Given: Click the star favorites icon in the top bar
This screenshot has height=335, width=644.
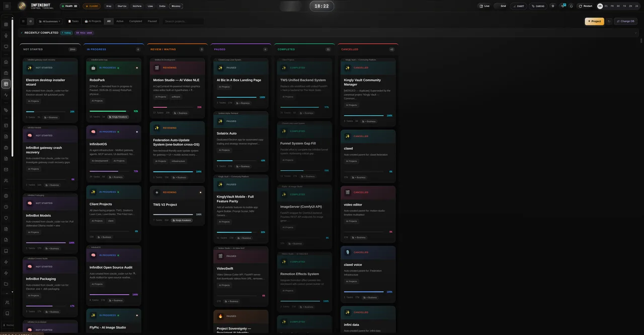Looking at the screenshot, I should (553, 6).
